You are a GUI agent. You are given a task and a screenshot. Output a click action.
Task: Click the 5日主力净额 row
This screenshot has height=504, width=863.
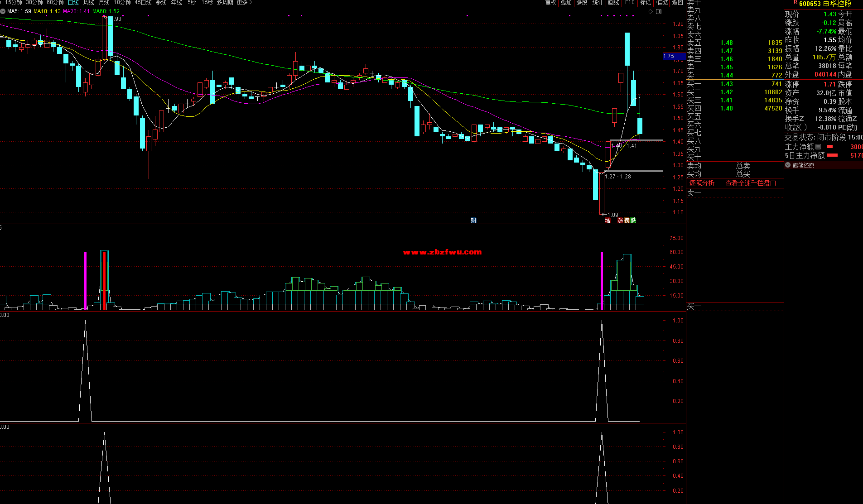point(824,155)
